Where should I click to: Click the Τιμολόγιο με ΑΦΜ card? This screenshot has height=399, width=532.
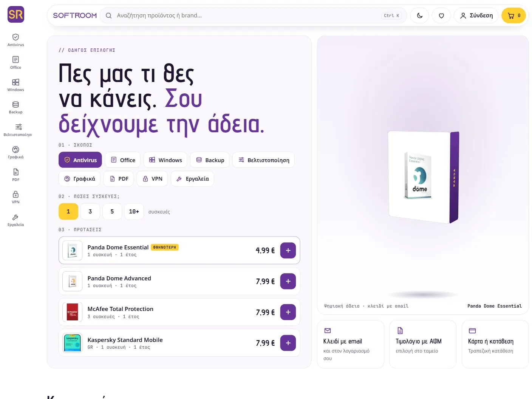(x=423, y=344)
